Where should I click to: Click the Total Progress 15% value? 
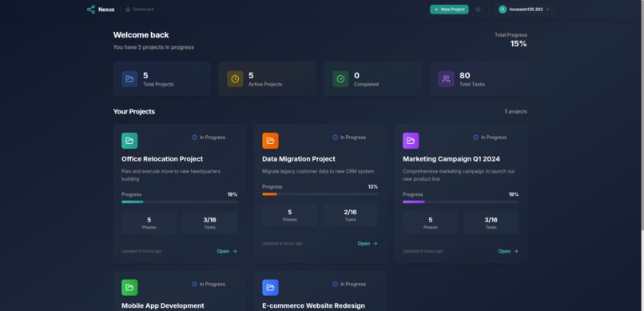click(519, 44)
